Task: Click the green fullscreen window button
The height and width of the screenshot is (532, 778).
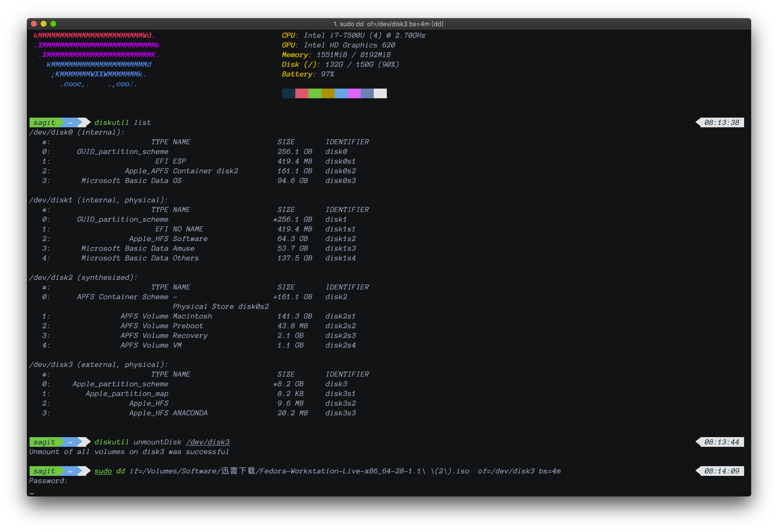Action: (53, 24)
